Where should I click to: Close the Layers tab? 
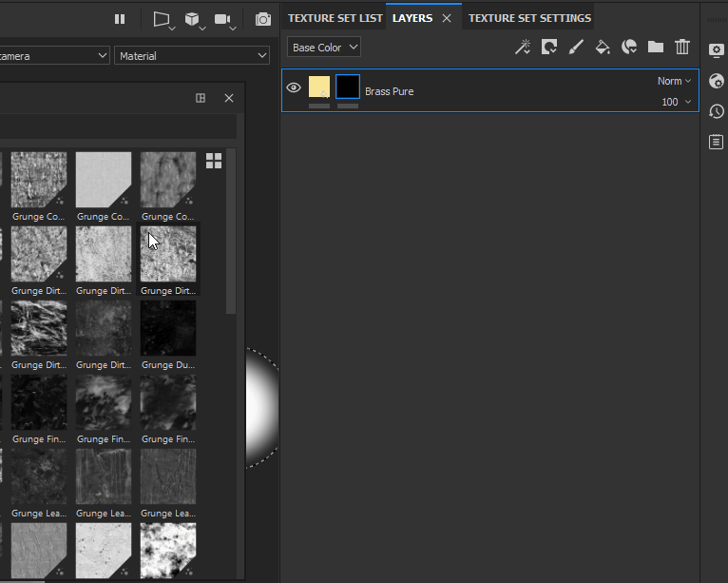click(x=447, y=18)
